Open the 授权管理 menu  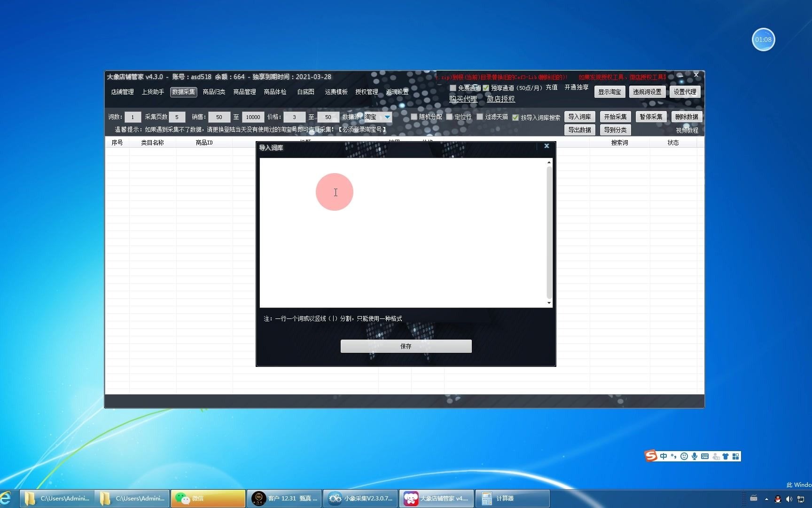point(367,92)
